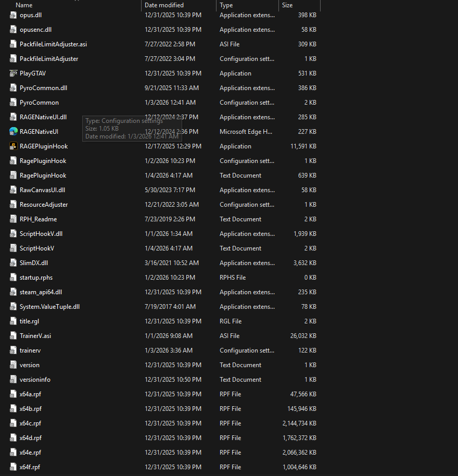Click the PyroCommon.dll file icon
Viewport: 458px width, 476px height.
[13, 87]
